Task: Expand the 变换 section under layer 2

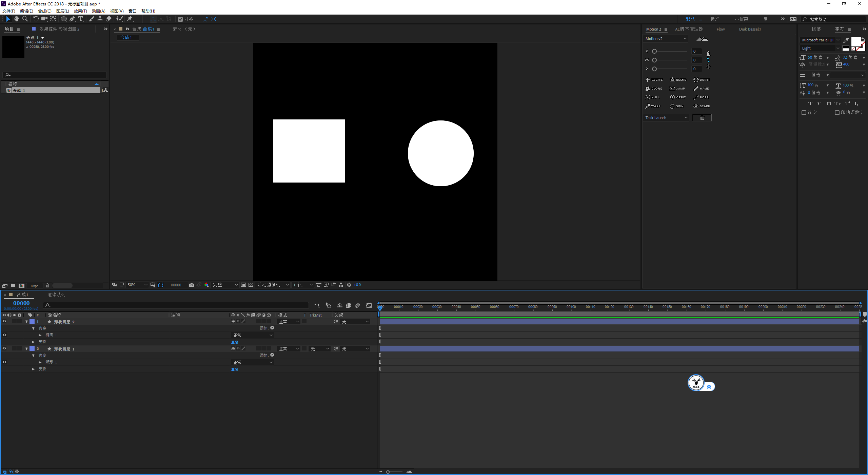Action: coord(33,369)
